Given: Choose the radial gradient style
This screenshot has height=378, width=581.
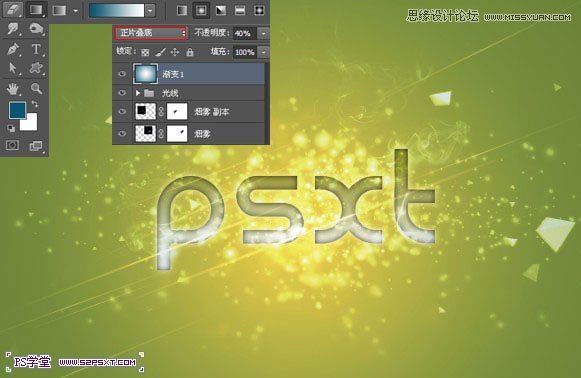Looking at the screenshot, I should 201,10.
